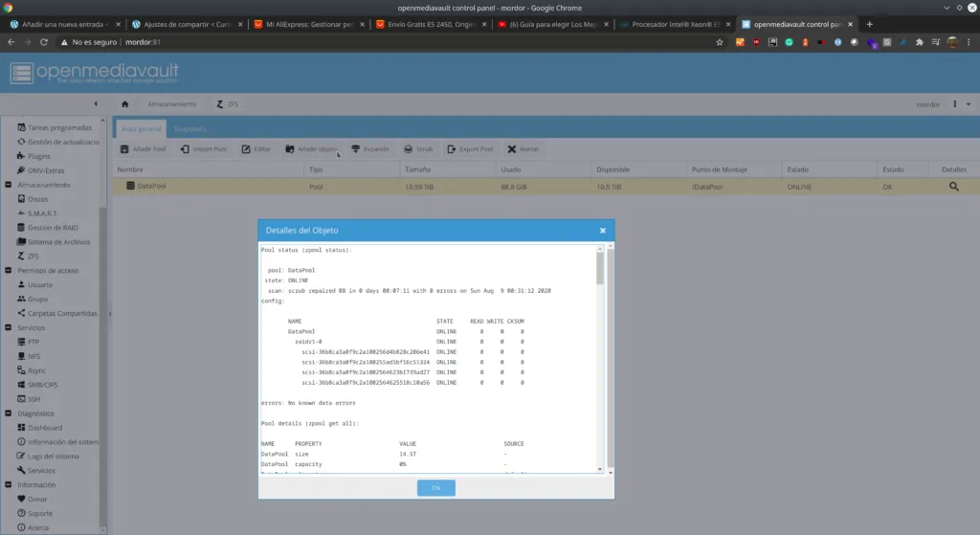Switch to Procesador Intel Xeon browser tab
This screenshot has width=980, height=535.
(x=675, y=24)
